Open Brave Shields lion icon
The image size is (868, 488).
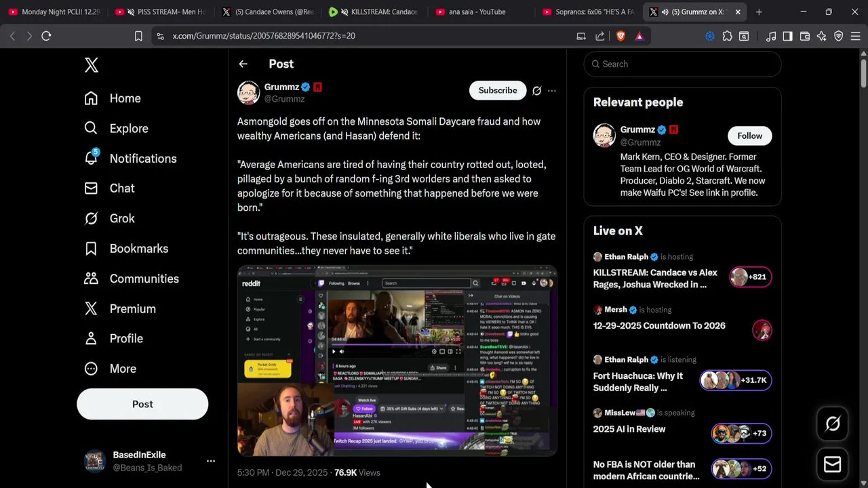[620, 36]
